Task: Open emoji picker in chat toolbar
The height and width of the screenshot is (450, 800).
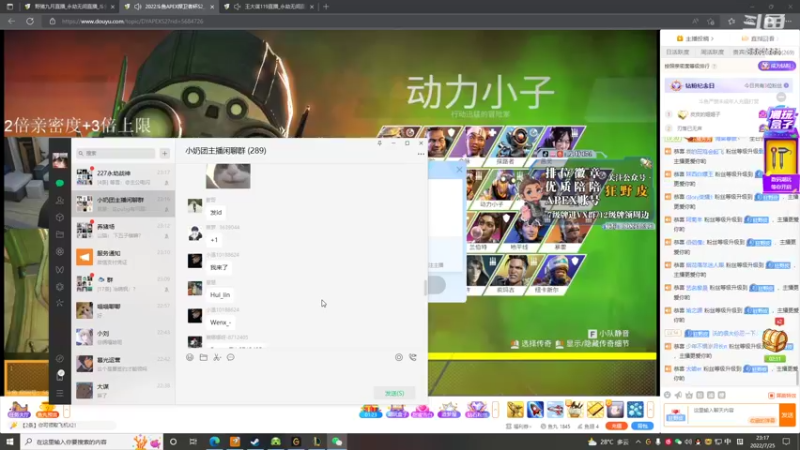Action: tap(190, 358)
